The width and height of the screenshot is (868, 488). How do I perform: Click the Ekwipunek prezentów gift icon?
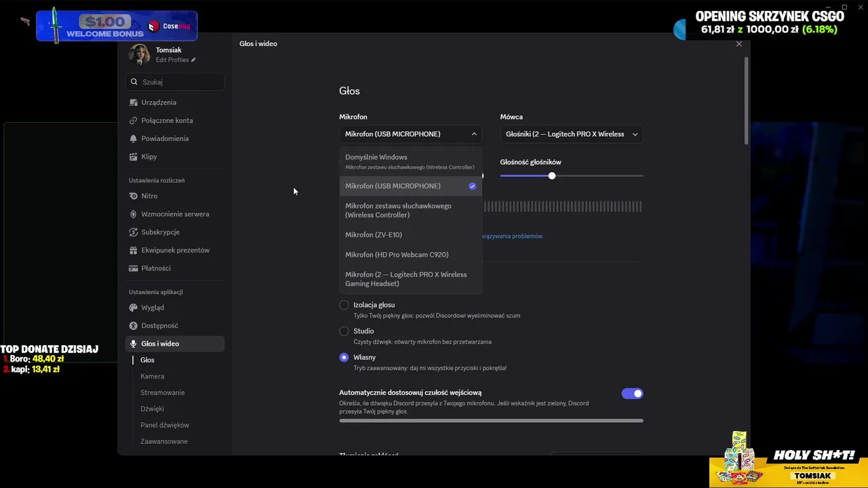(x=134, y=250)
